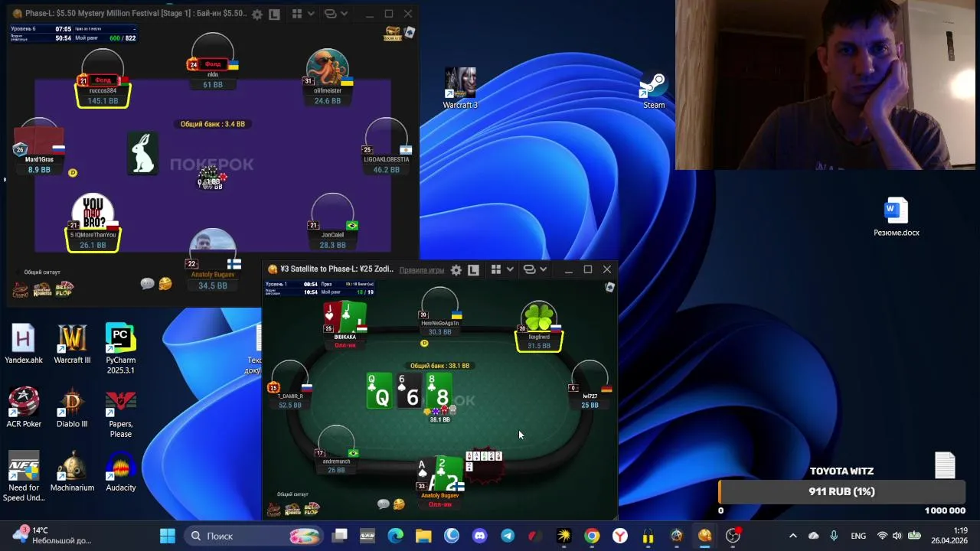The height and width of the screenshot is (551, 980).
Task: Open Bet Flop icon in Mystery Million window footer
Action: [64, 290]
